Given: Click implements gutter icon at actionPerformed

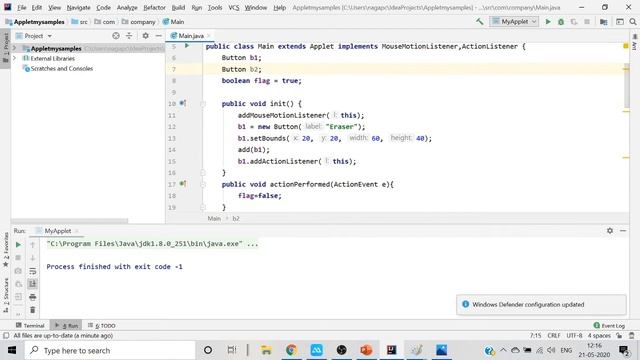Looking at the screenshot, I should pos(182,184).
